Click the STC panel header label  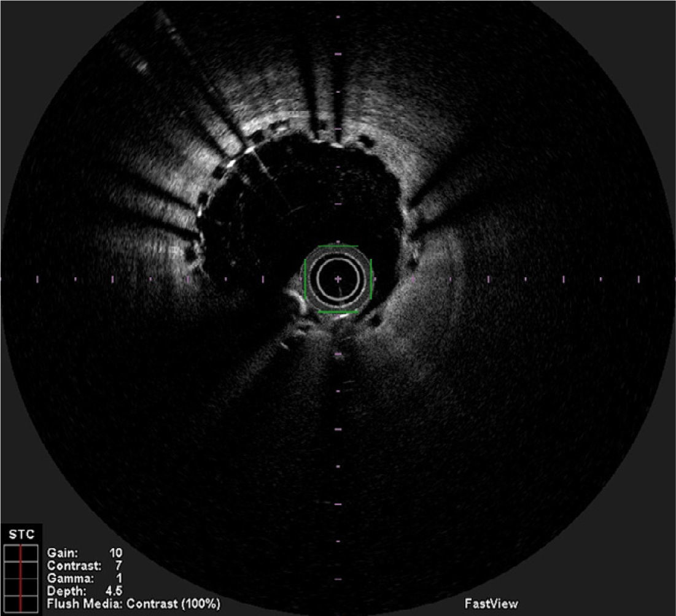(20, 533)
